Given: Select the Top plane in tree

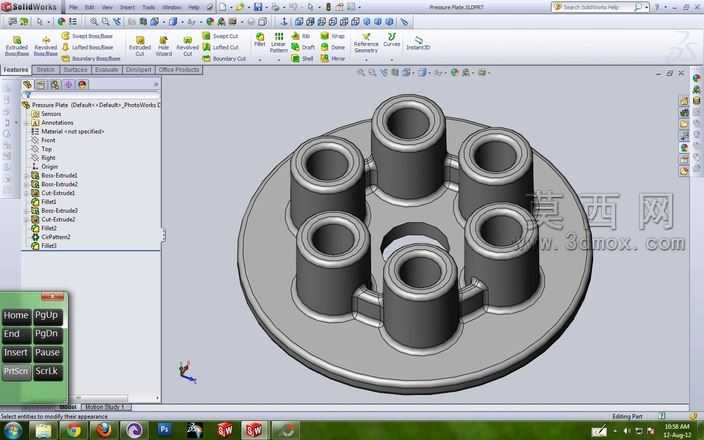Looking at the screenshot, I should click(x=42, y=149).
